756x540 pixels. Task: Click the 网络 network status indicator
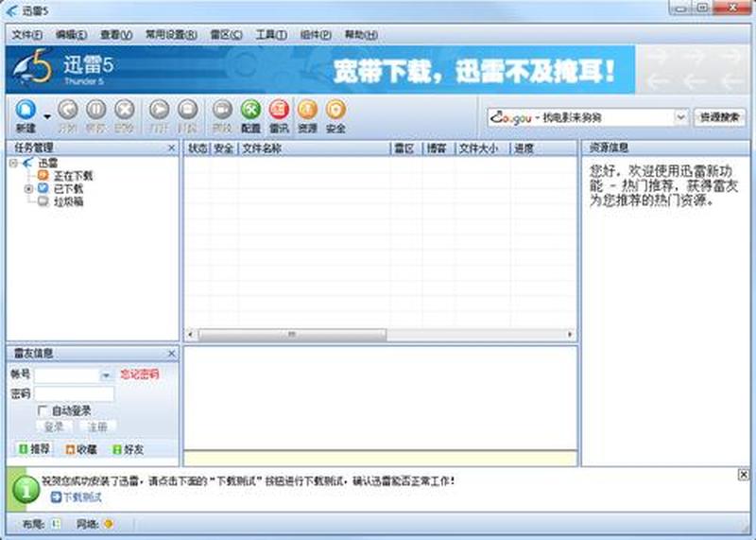[x=109, y=524]
